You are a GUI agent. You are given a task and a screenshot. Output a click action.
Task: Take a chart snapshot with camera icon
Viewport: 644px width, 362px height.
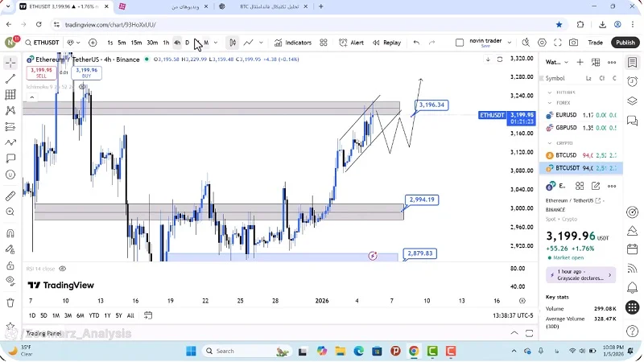(x=573, y=43)
